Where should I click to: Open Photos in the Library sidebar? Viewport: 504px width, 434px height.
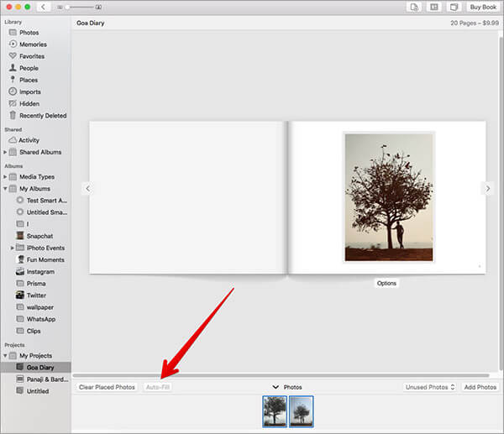35,33
